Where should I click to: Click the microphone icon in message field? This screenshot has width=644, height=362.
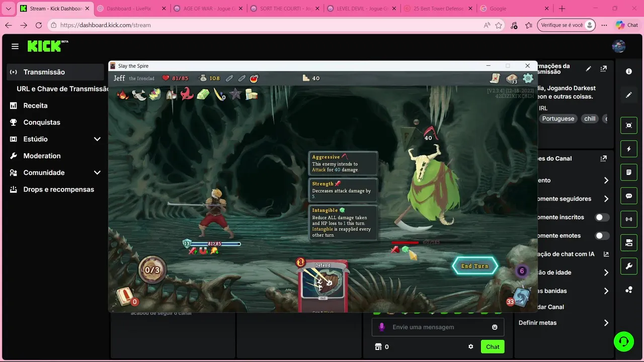pos(381,327)
